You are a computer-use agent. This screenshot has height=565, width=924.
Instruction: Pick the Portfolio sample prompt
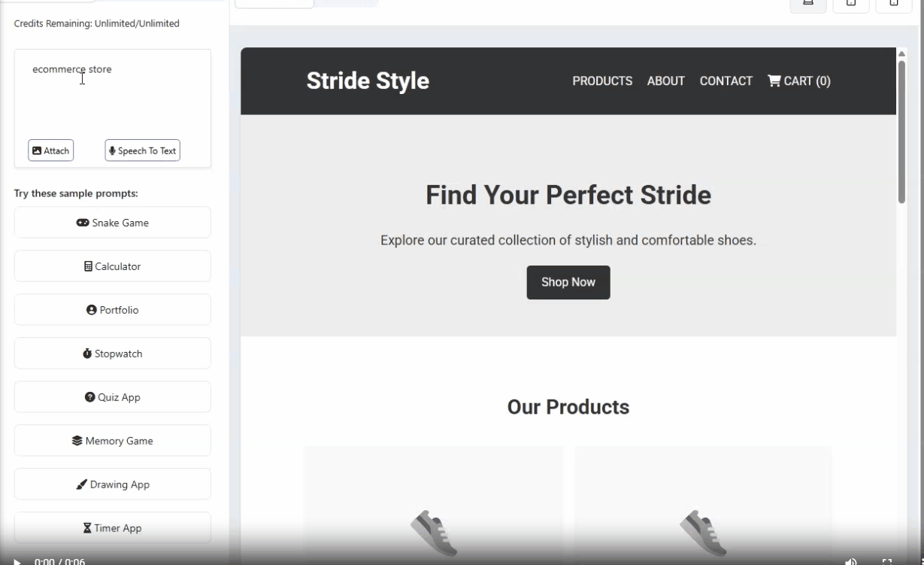click(113, 310)
